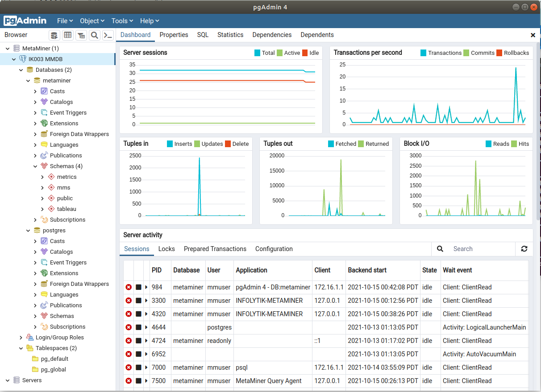Switch to the Statistics tab
Screen dimensions: 541x392
[230, 35]
